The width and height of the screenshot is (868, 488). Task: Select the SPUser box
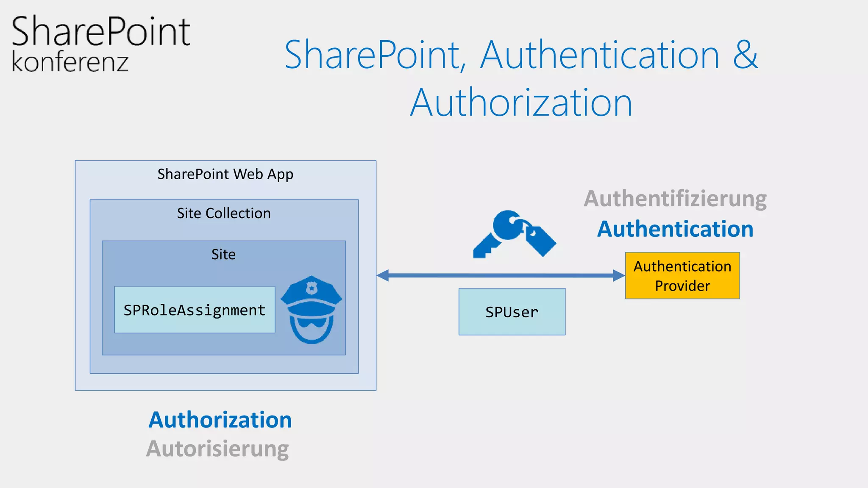512,312
